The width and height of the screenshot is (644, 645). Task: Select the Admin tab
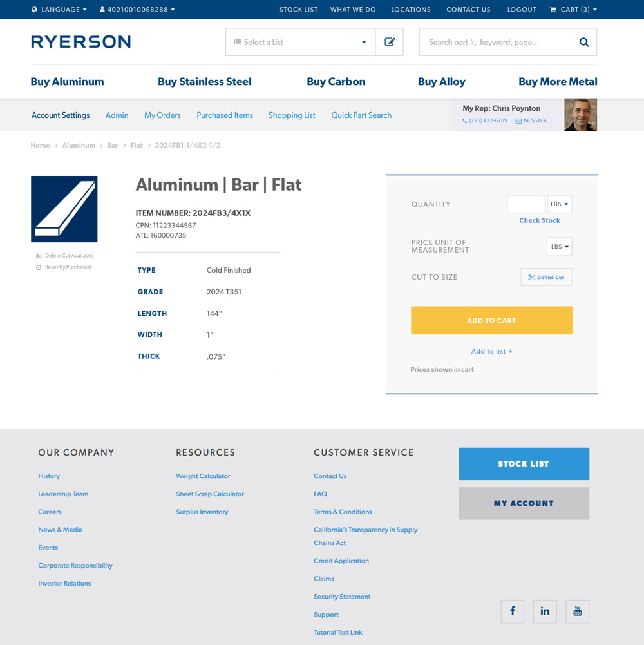pyautogui.click(x=117, y=115)
